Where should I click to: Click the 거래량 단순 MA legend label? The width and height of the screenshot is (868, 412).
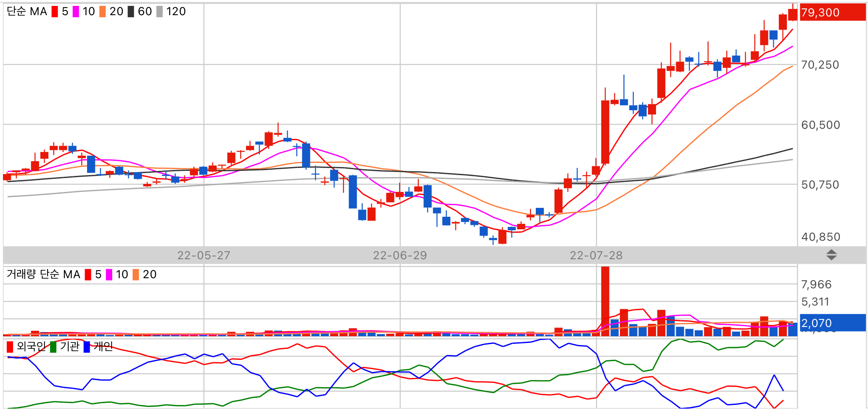pos(43,274)
